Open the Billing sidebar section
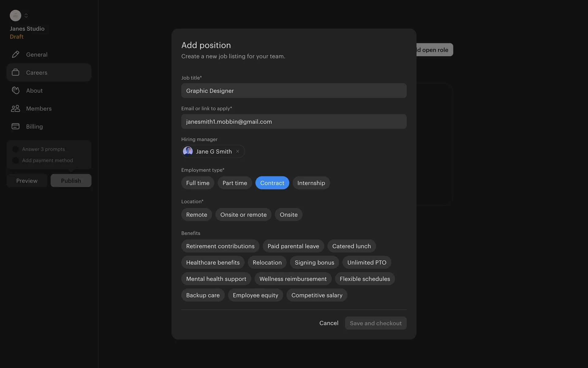This screenshot has height=368, width=588. pos(34,126)
